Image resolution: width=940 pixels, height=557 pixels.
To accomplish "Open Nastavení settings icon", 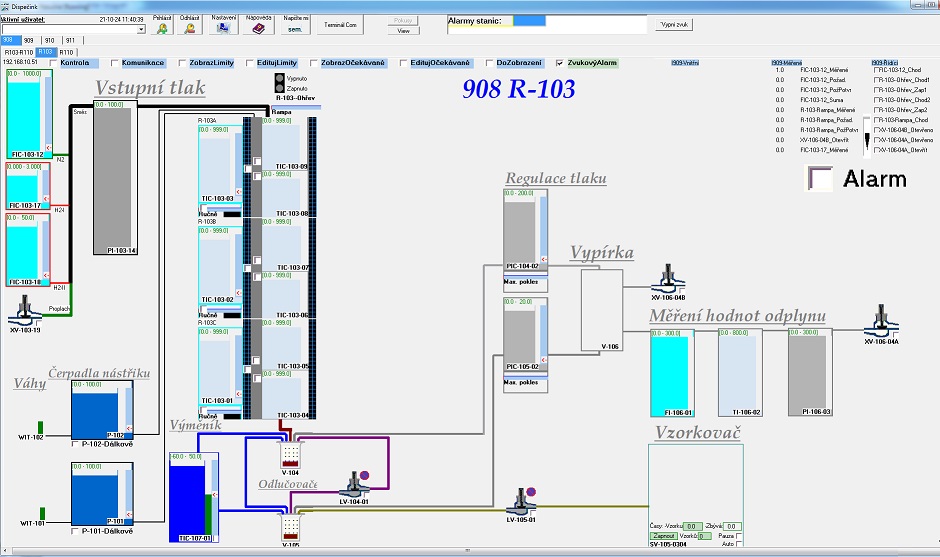I will coord(225,28).
